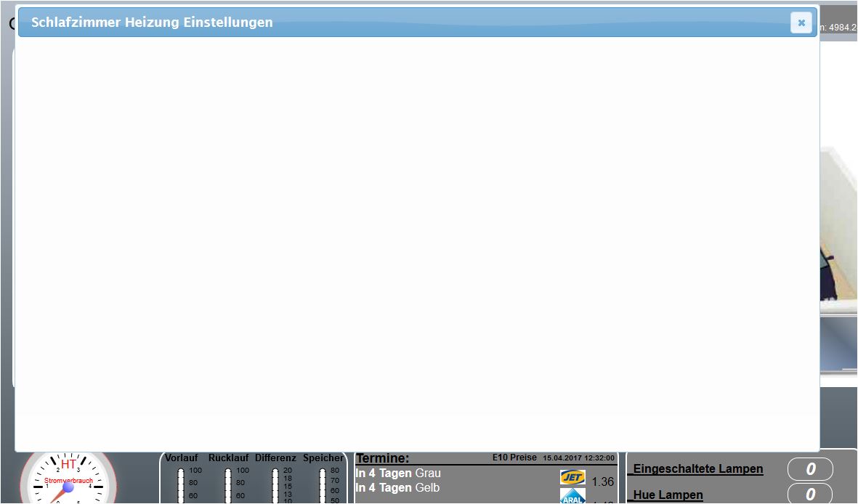Click the JET fuel station logo
The image size is (858, 504).
(x=572, y=477)
